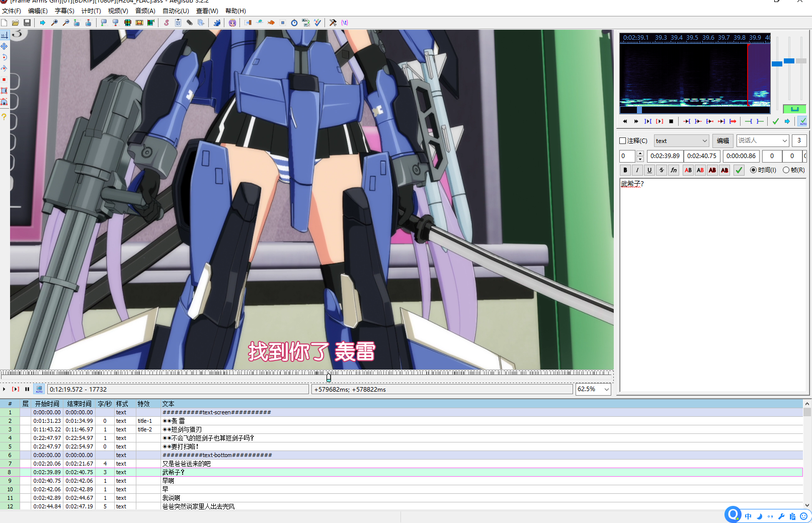Viewport: 812px width, 523px height.
Task: Open the 文件(F) menu
Action: 12,11
